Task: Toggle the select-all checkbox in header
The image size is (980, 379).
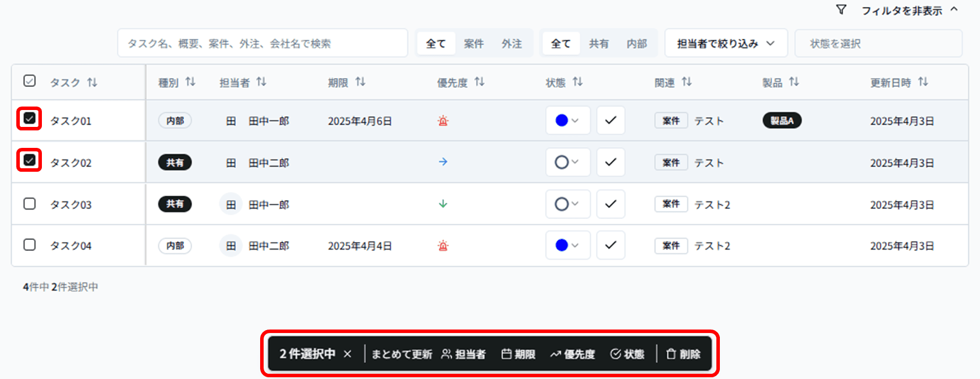Action: point(30,81)
